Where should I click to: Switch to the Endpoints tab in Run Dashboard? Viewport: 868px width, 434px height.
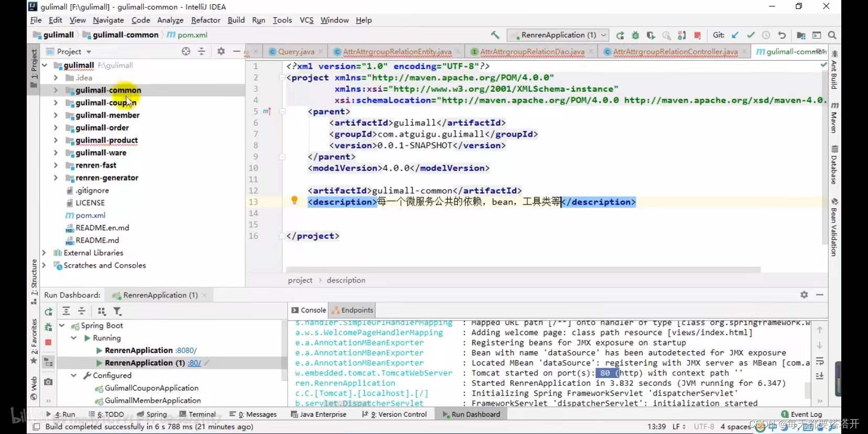(x=352, y=310)
